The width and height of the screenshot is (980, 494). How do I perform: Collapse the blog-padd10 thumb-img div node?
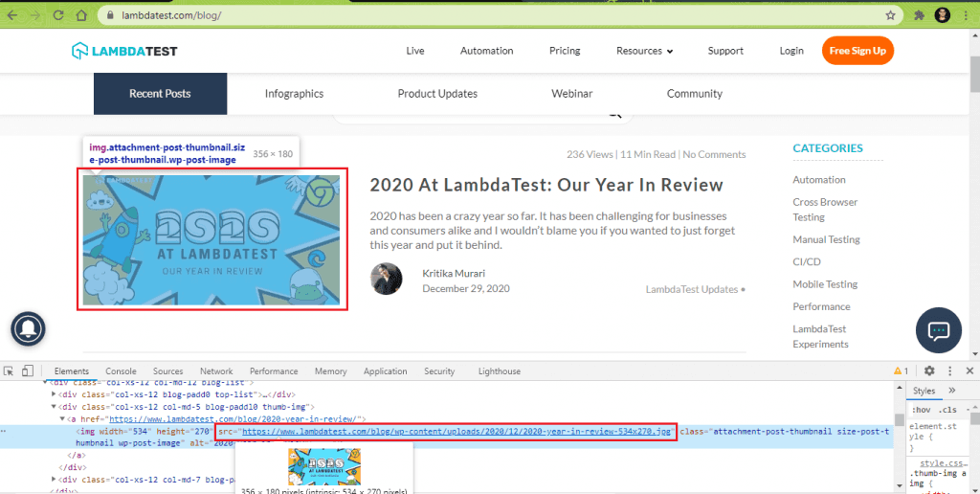pyautogui.click(x=54, y=407)
